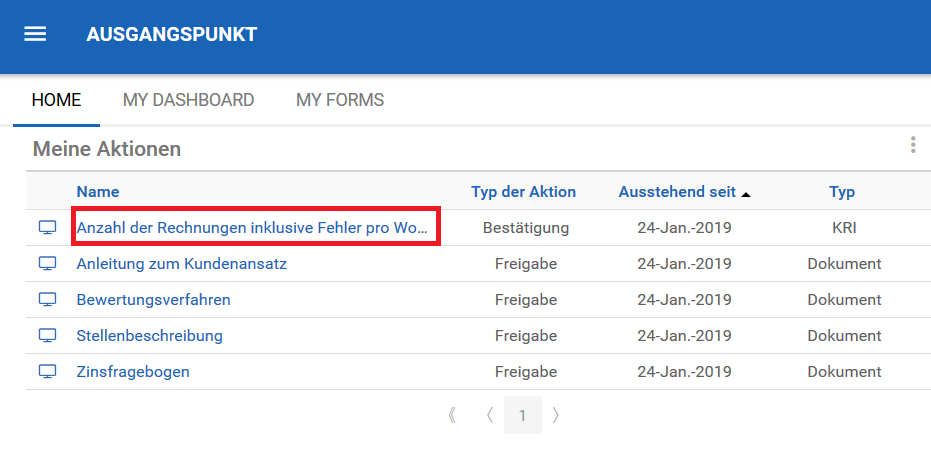The width and height of the screenshot is (931, 450).
Task: Click the monitor icon beside Anleitung zum Kundenansatz
Action: 47,264
